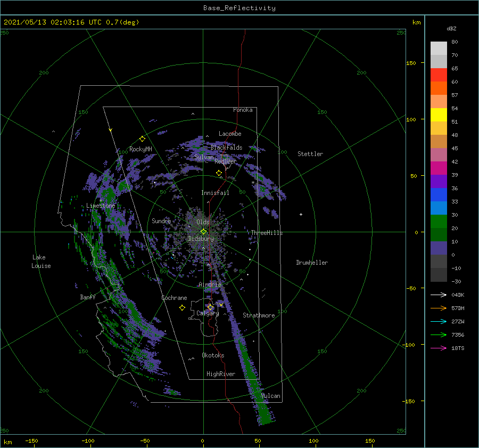
Task: Click the Sylvan label
Action: (x=204, y=158)
